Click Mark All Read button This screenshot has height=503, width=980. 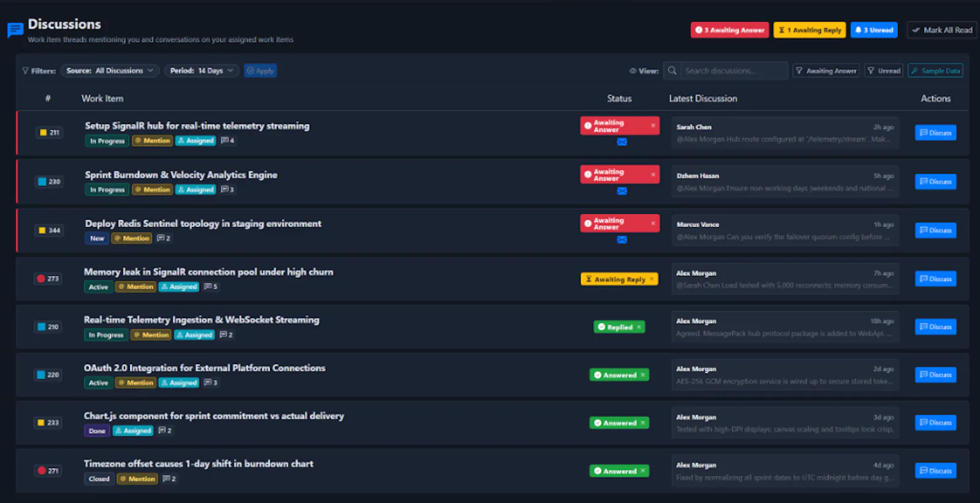pyautogui.click(x=942, y=30)
